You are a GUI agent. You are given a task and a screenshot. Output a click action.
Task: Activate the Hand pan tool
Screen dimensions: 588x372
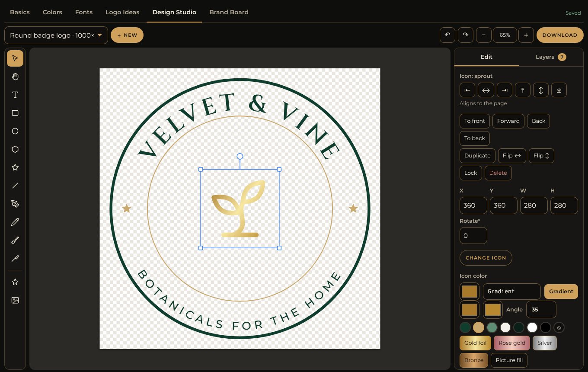pyautogui.click(x=15, y=77)
